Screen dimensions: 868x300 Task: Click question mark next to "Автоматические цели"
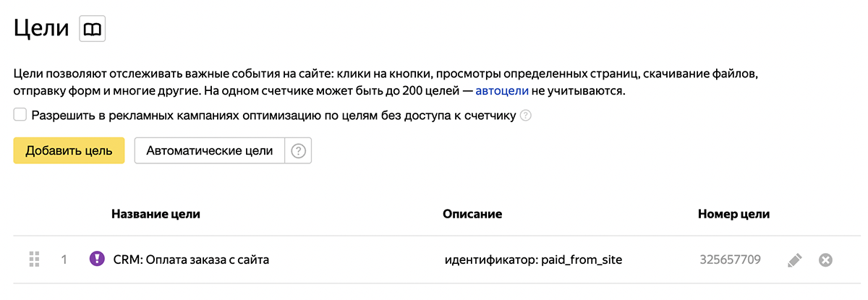[298, 151]
